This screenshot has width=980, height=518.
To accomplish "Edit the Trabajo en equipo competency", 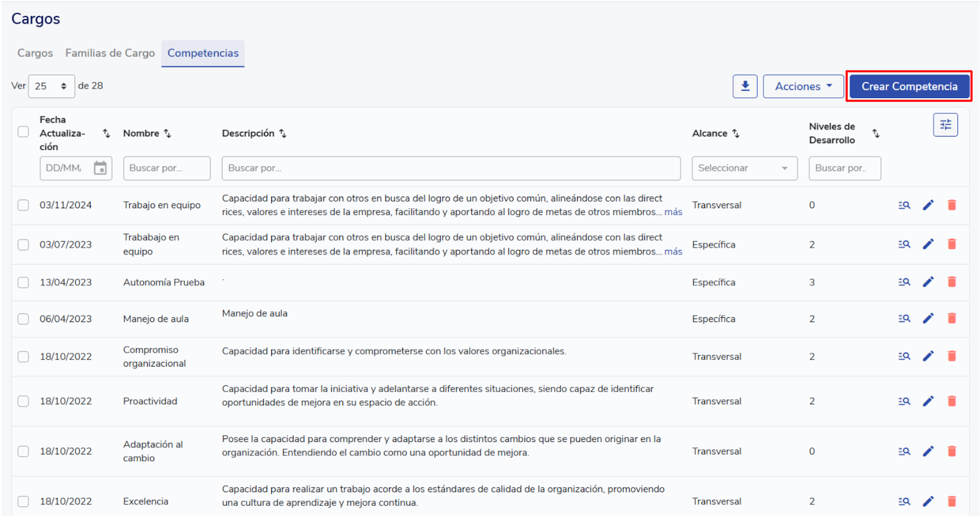I will 929,205.
